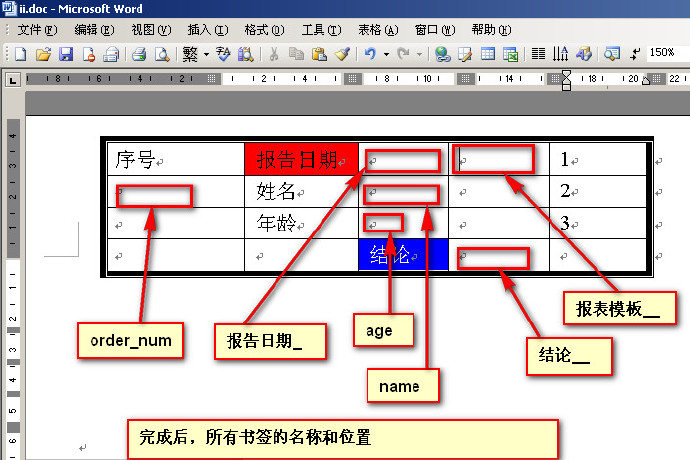Screen dimensions: 690x460
Task: Click the Permission icon in toolbar
Action: point(88,54)
